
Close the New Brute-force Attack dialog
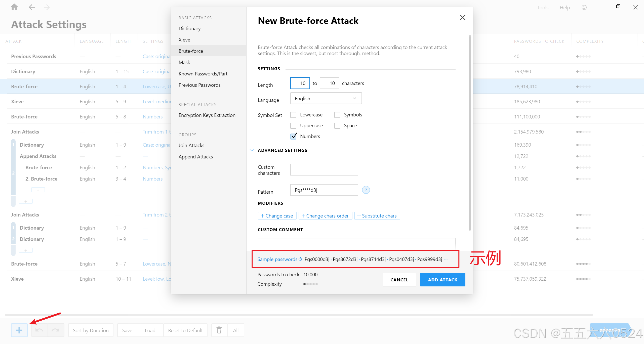(x=462, y=18)
